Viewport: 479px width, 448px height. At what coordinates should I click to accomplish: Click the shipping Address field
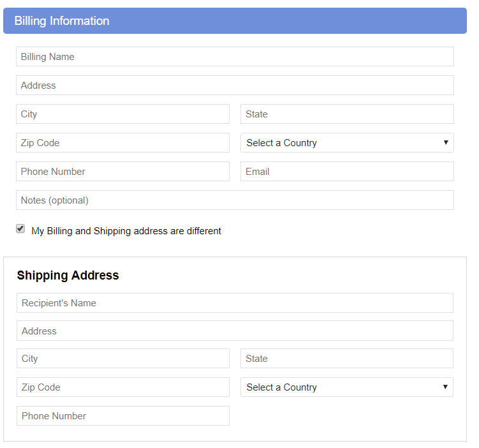point(235,331)
